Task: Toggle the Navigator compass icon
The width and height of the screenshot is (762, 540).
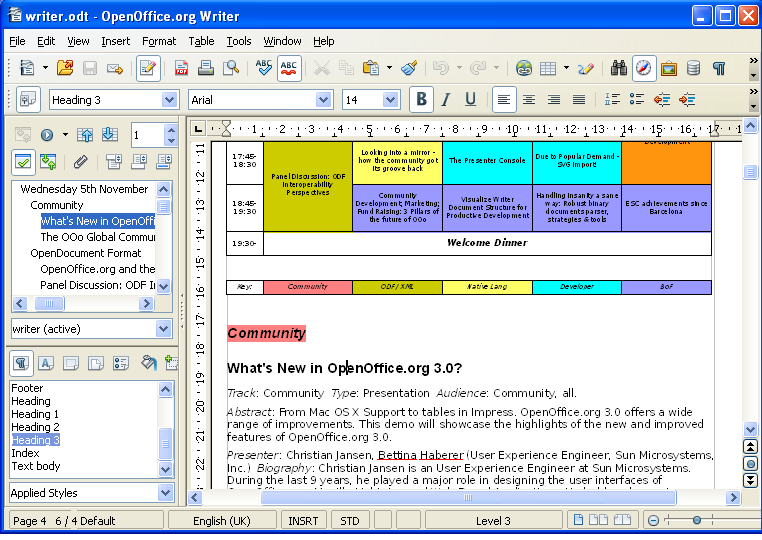Action: tap(644, 69)
